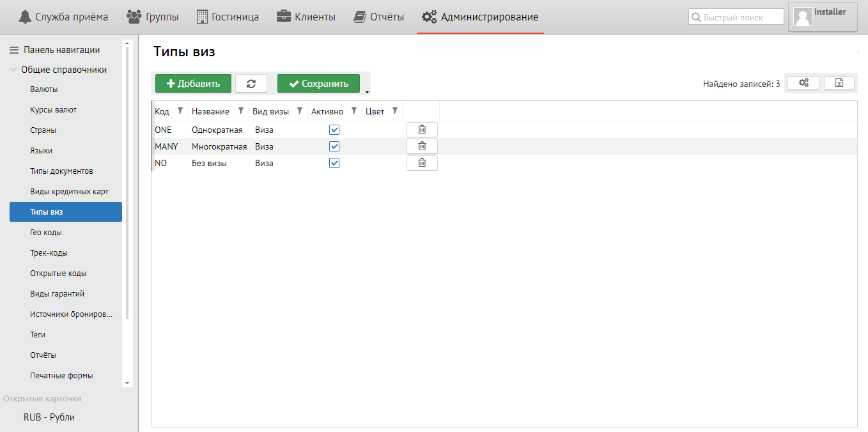Export table to Excel icon
Viewport: 868px width, 432px height.
pyautogui.click(x=839, y=83)
